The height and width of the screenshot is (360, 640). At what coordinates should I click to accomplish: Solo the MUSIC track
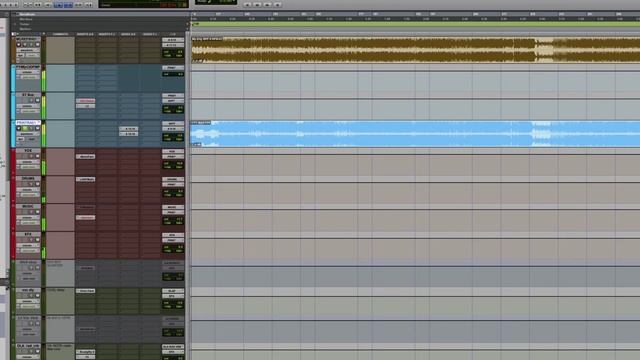[x=31, y=212]
